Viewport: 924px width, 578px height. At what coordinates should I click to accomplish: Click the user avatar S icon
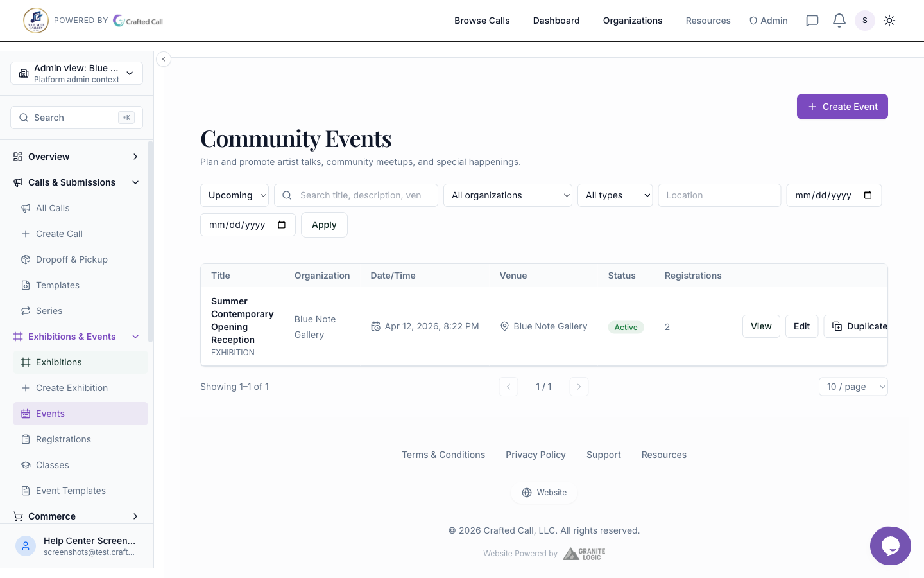pyautogui.click(x=864, y=21)
